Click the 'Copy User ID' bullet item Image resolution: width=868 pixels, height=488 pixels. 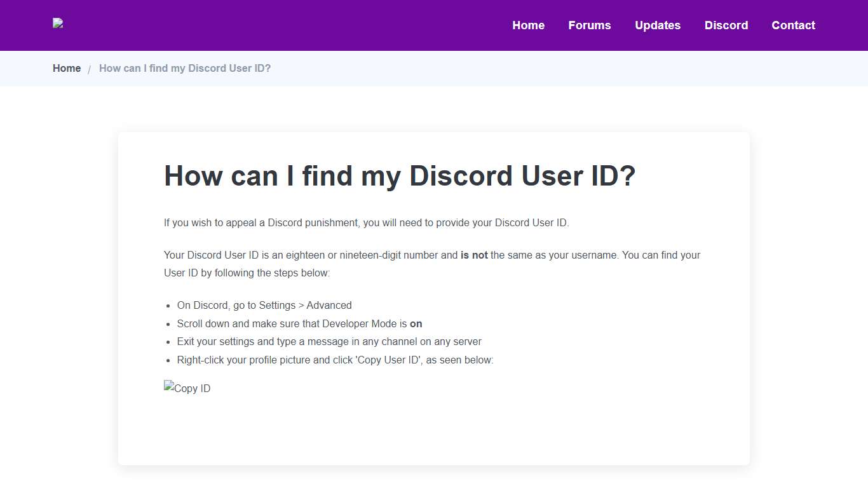point(335,360)
